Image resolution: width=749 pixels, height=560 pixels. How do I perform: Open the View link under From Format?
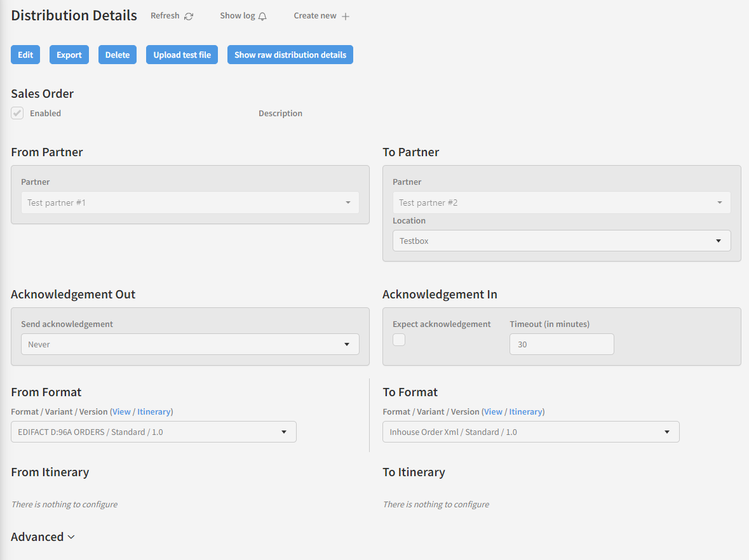pos(121,411)
